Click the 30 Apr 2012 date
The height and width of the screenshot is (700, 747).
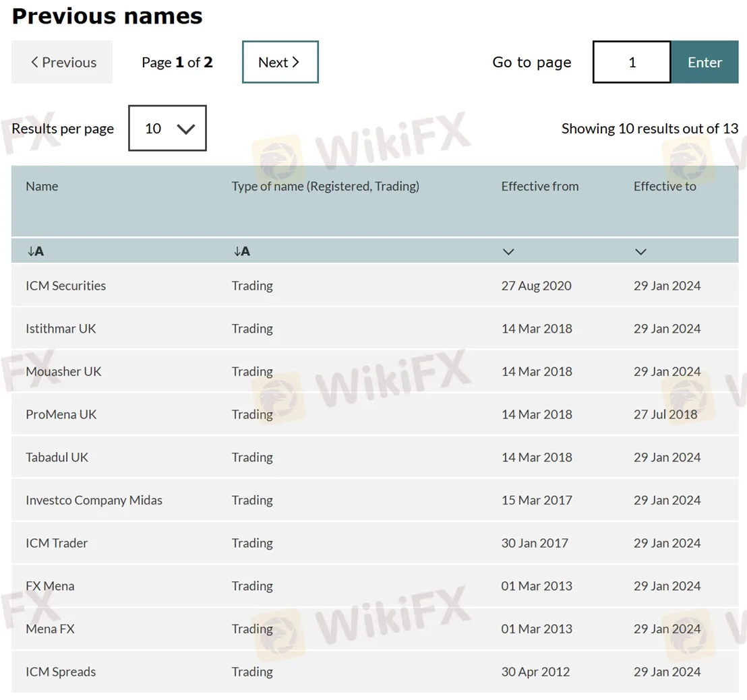click(535, 672)
